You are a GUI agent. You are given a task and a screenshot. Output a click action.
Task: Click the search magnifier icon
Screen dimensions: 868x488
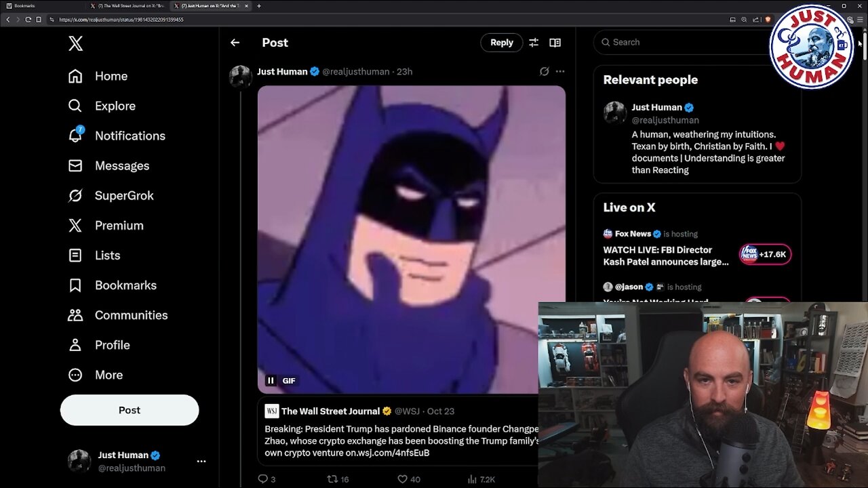[606, 42]
